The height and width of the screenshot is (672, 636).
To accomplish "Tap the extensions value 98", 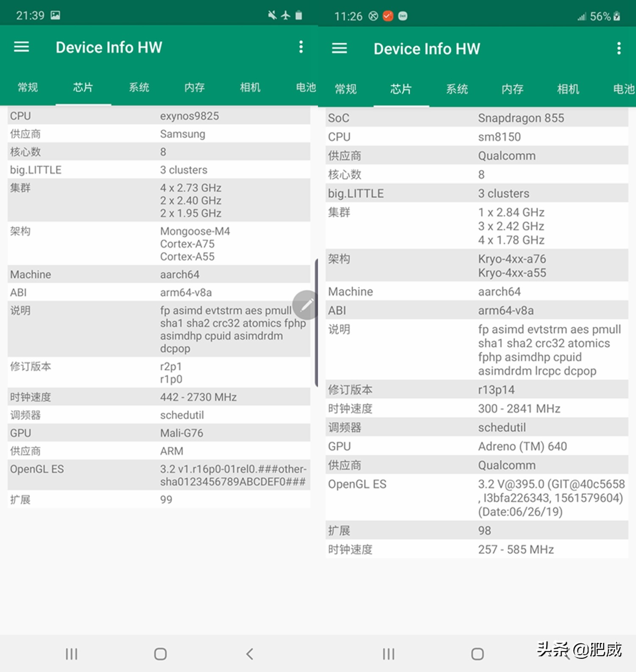I will (x=485, y=531).
